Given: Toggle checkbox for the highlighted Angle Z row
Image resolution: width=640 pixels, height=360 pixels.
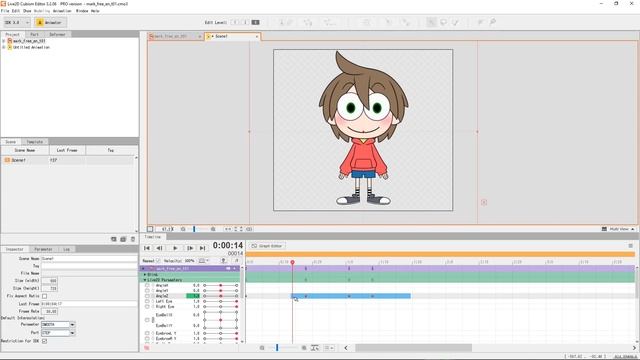Looking at the screenshot, I should (147, 296).
